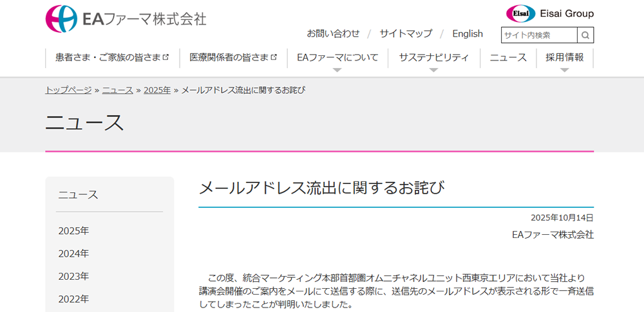Open the サステナビリティ navigation menu item
Screen dimensions: 644x312
[433, 57]
